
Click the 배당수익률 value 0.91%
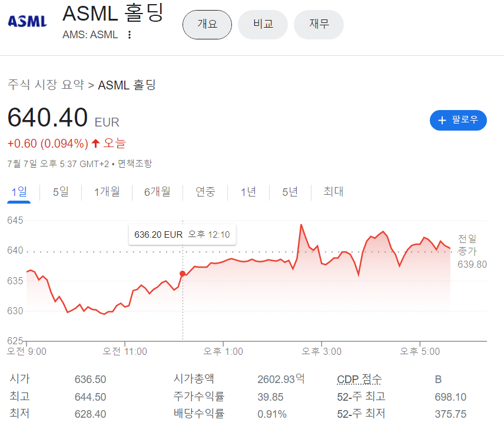pyautogui.click(x=272, y=414)
